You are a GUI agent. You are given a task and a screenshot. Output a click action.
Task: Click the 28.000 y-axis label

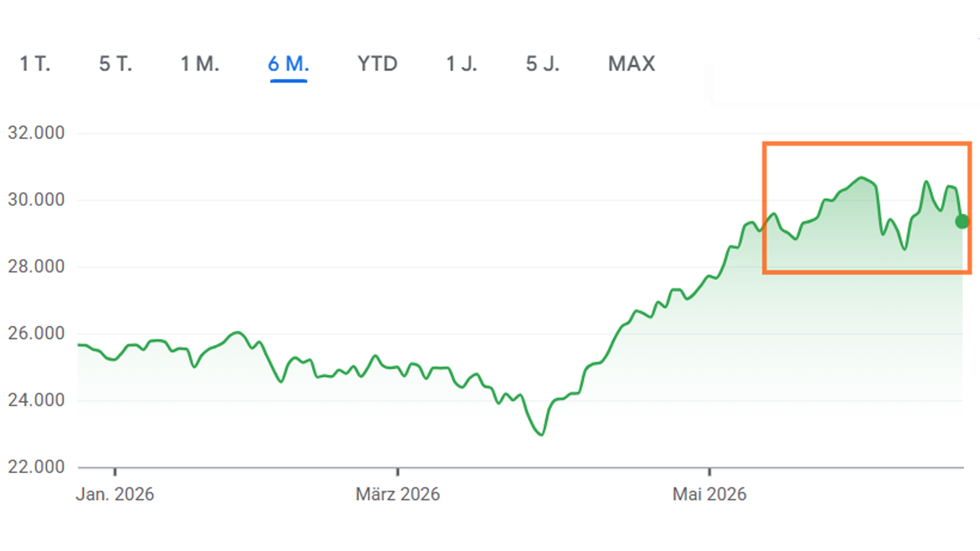[36, 266]
